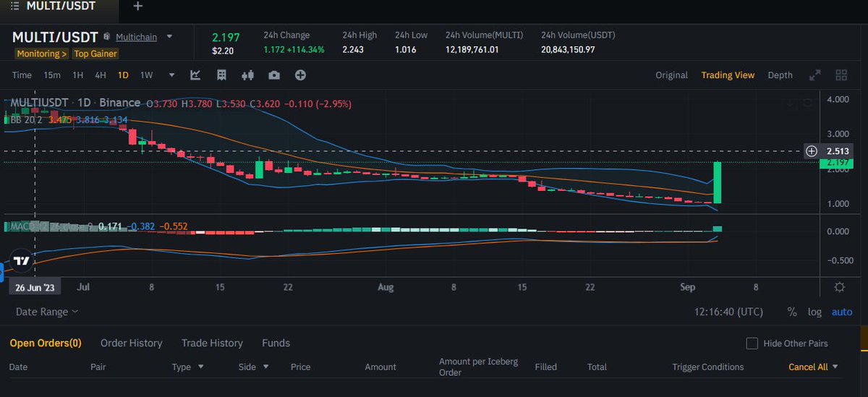Click the Price column header
Image resolution: width=868 pixels, height=397 pixels.
pyautogui.click(x=300, y=367)
